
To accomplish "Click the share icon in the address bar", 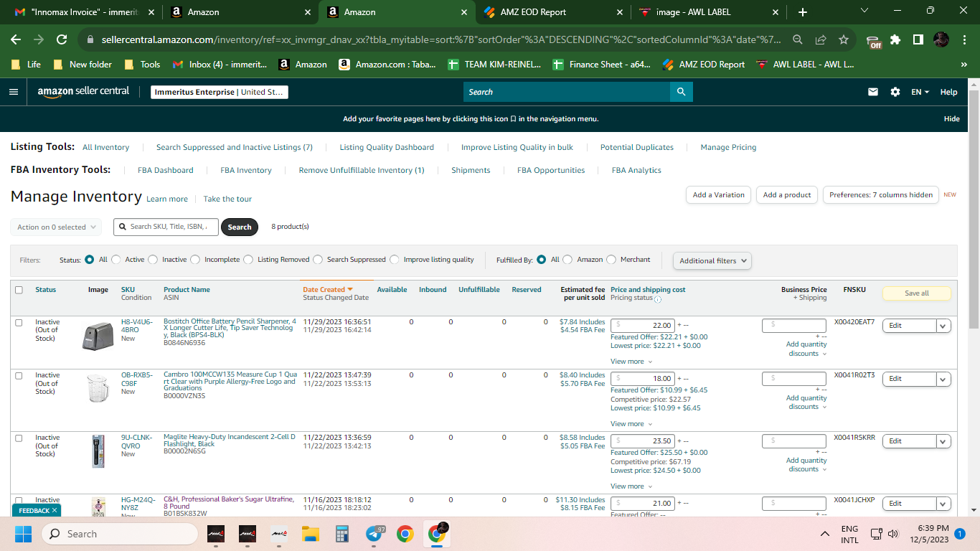I will (x=821, y=39).
